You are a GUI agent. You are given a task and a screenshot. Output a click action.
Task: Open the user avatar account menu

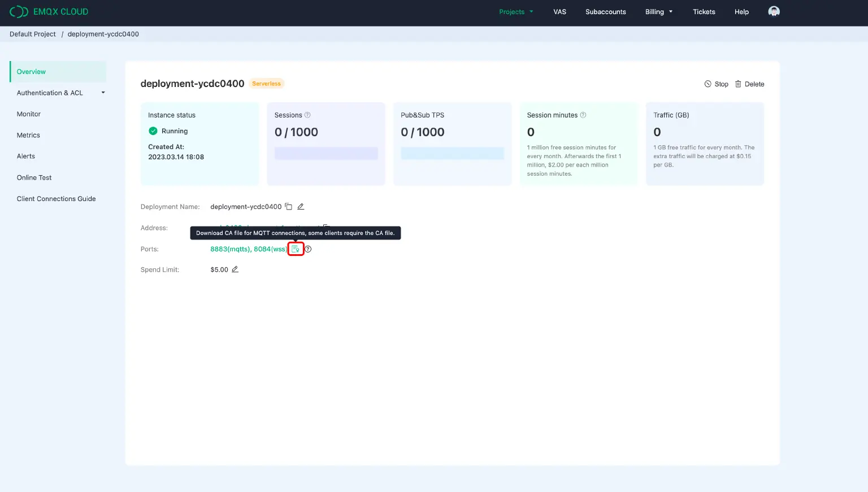click(774, 11)
